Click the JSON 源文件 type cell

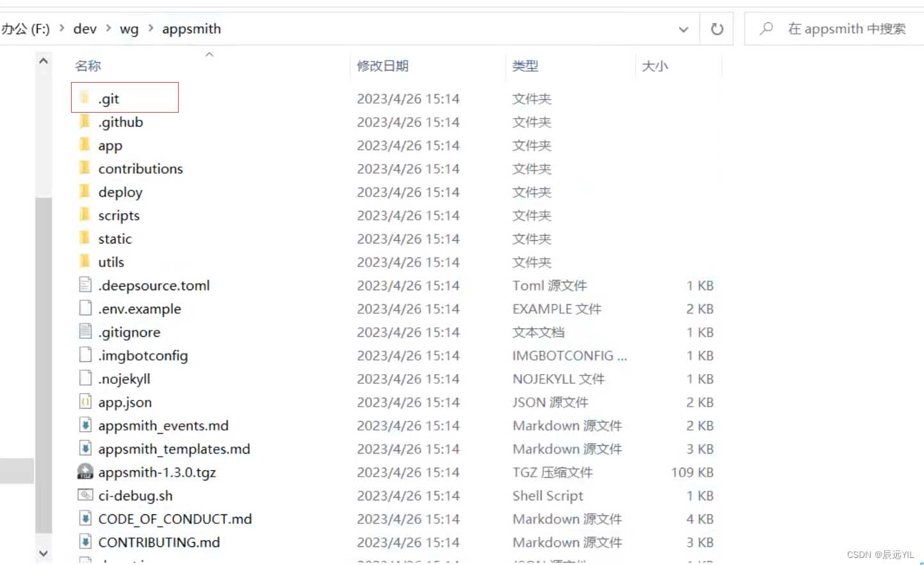[x=550, y=402]
